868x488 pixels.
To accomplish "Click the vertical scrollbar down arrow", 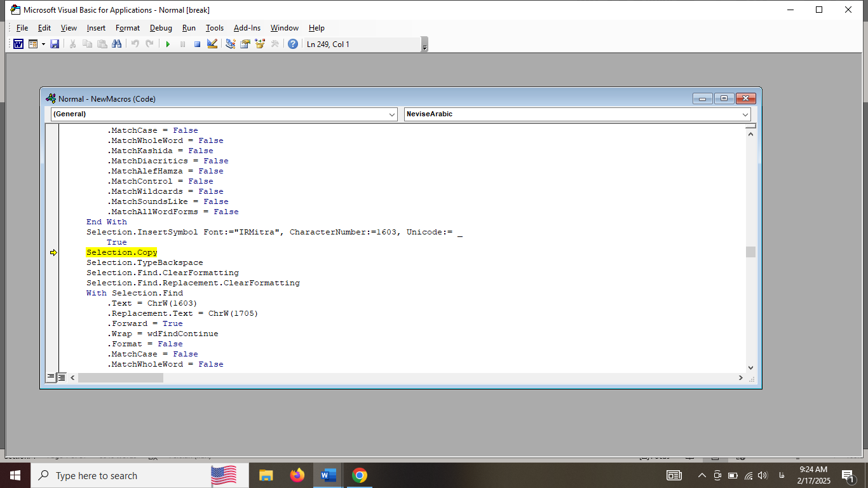I will point(750,367).
